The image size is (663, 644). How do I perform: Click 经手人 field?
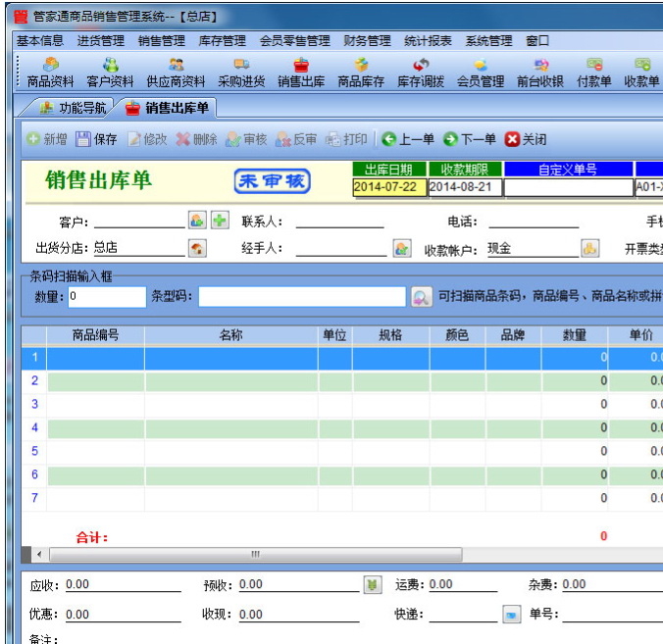point(341,248)
